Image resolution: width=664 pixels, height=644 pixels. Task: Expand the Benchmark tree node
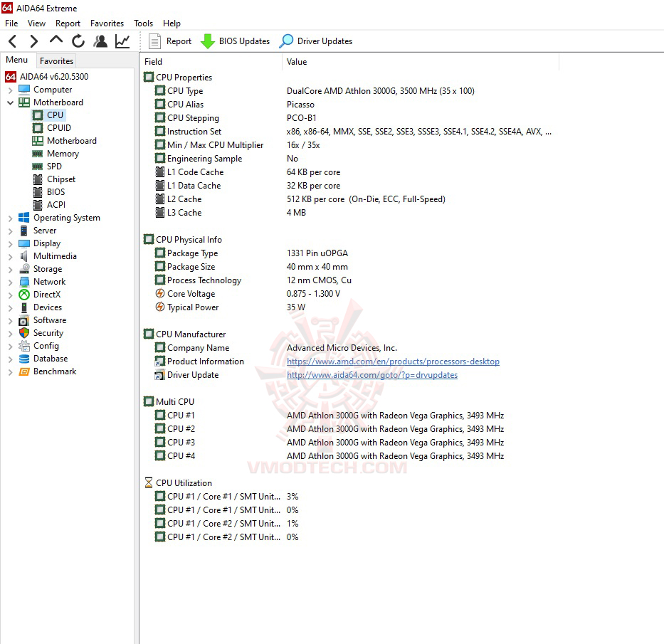pyautogui.click(x=10, y=372)
